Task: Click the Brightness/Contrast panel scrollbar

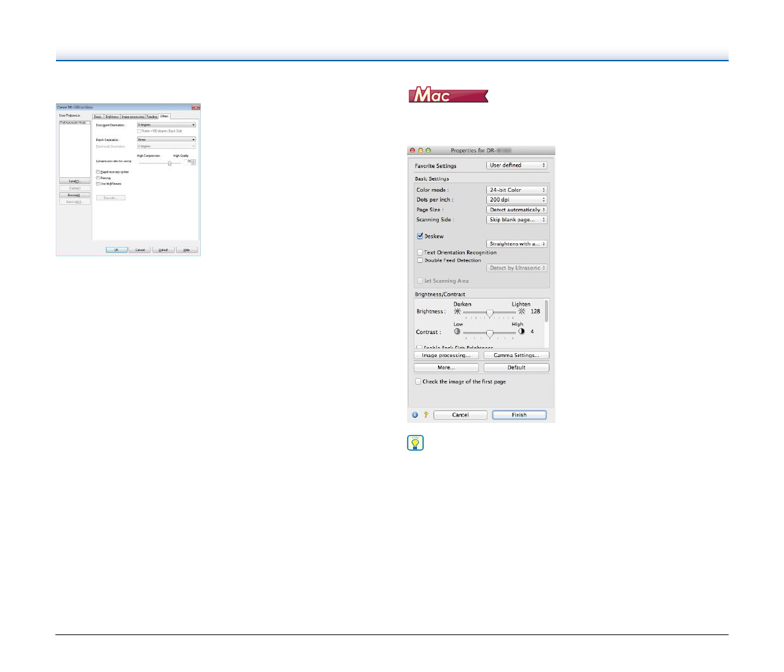Action: tap(546, 311)
